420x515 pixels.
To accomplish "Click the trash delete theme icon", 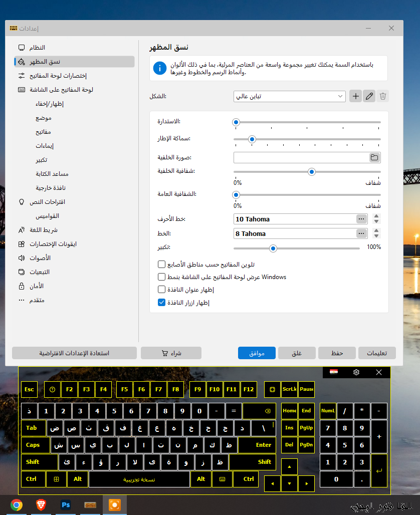I will [382, 96].
